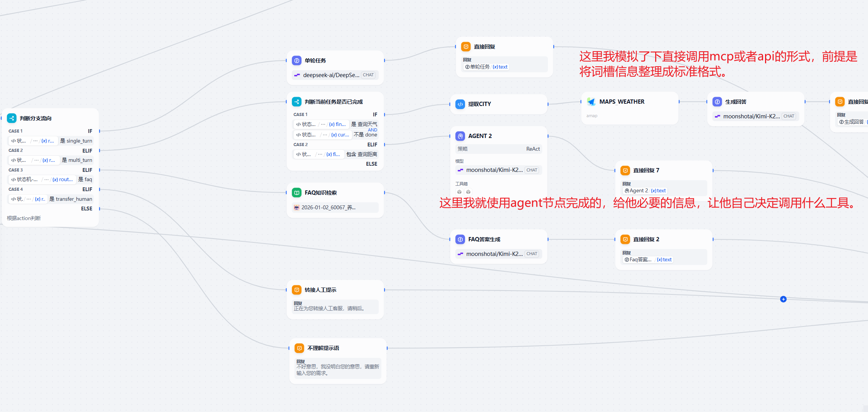
Task: Click the 判断分支流向 branch node icon
Action: pyautogui.click(x=12, y=118)
